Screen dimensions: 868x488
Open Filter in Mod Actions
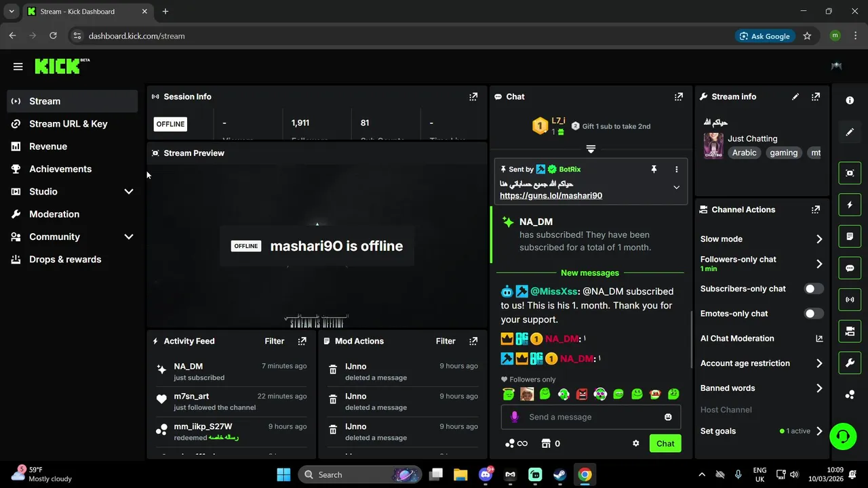pyautogui.click(x=446, y=342)
